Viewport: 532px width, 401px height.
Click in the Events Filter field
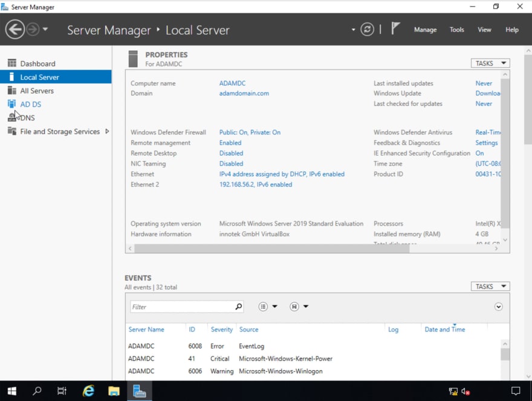(183, 307)
